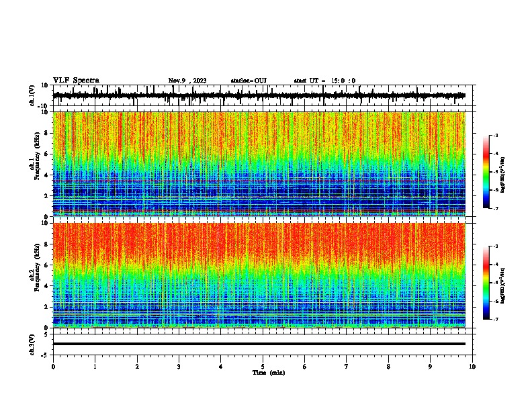Click the "station=OUI" label
The image size is (532, 411).
tap(249, 81)
